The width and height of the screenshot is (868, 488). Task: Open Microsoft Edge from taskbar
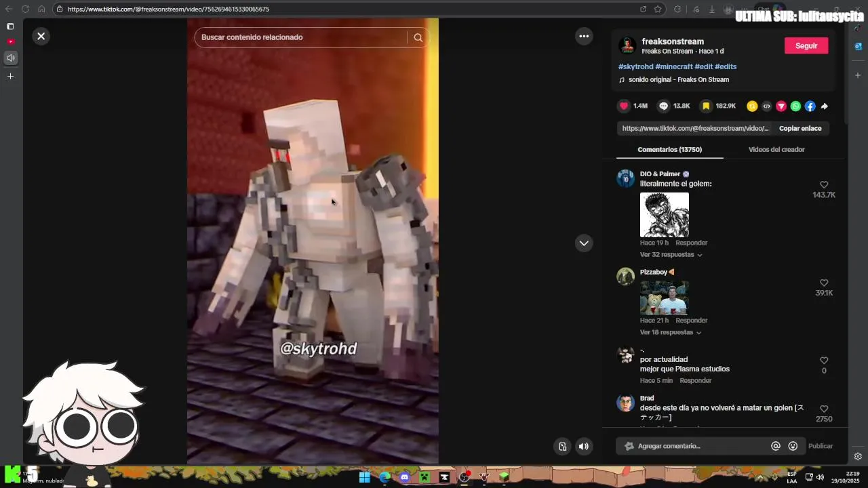[x=384, y=477]
